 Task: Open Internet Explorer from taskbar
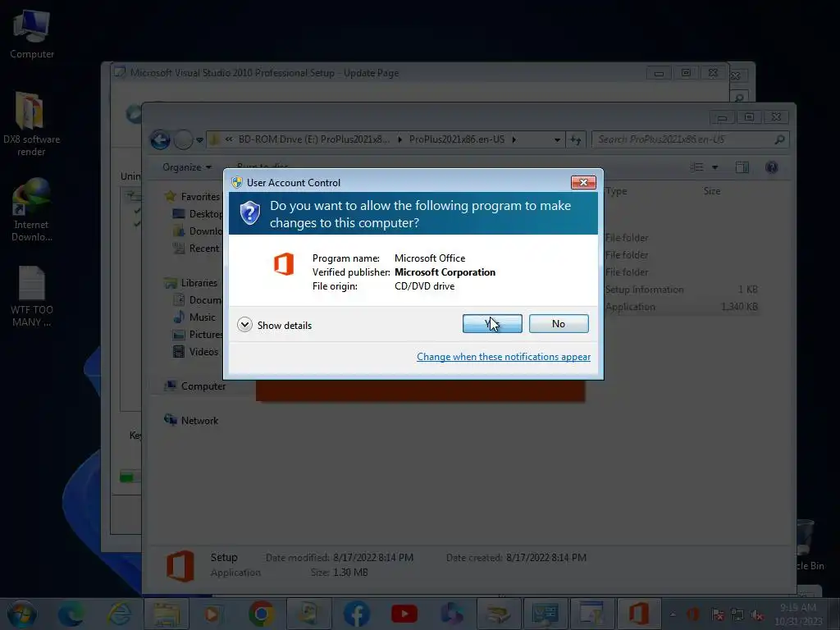pos(119,614)
